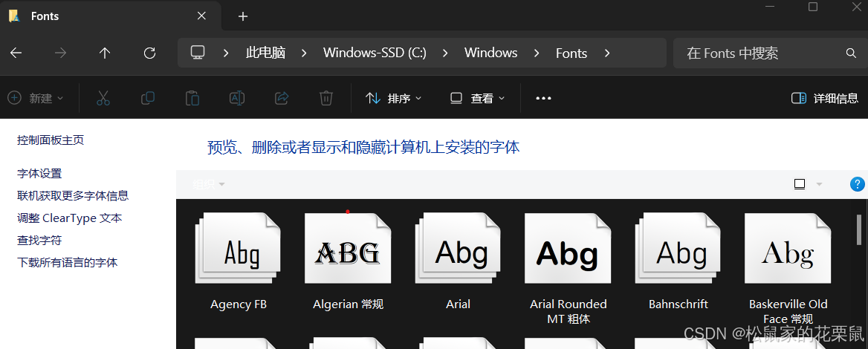This screenshot has height=349, width=868.
Task: Open the 查看 view menu
Action: tap(477, 98)
